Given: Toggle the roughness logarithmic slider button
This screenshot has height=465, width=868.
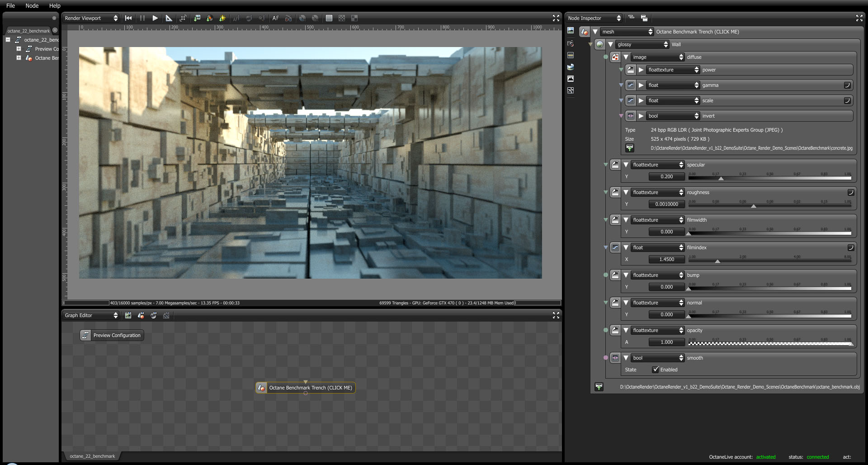Looking at the screenshot, I should click(850, 192).
